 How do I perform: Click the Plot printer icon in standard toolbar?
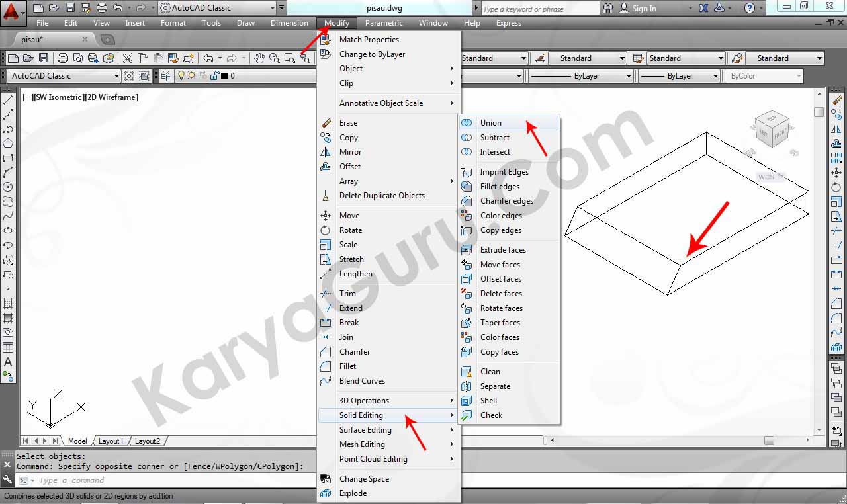(x=63, y=58)
